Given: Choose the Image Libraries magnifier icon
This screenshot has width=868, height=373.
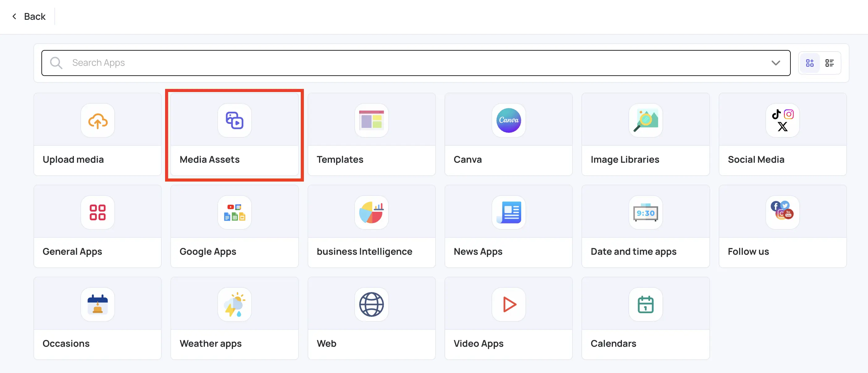Looking at the screenshot, I should point(646,120).
